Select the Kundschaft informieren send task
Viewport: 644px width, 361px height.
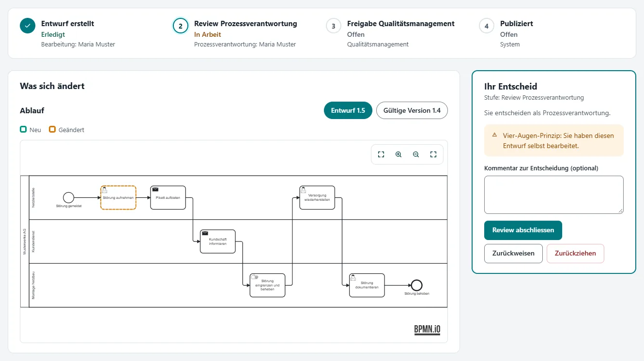tap(218, 241)
